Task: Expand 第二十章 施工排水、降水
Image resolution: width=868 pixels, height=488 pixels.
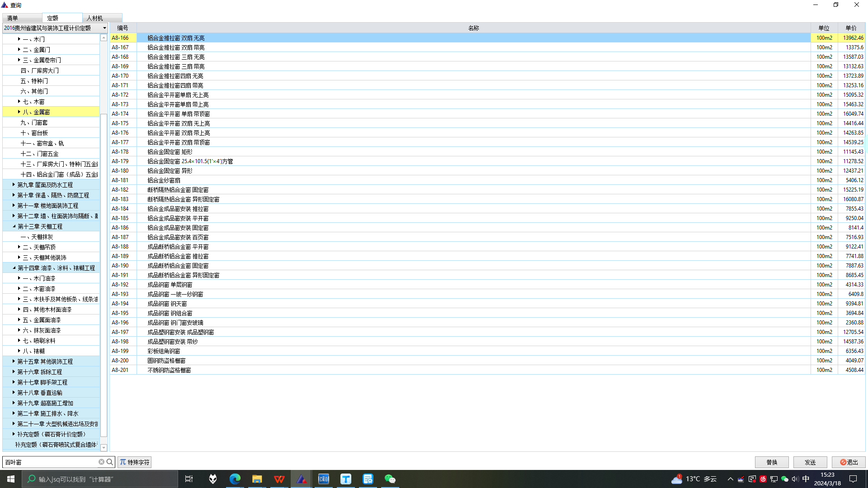Action: [14, 413]
